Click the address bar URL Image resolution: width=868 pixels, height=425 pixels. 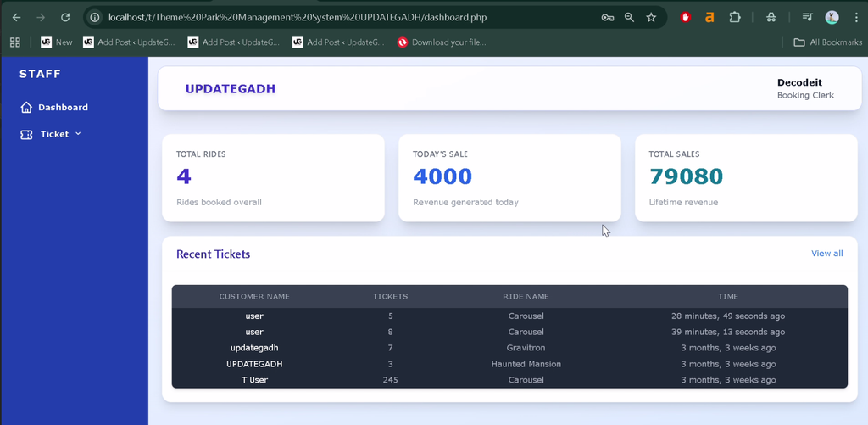point(298,18)
